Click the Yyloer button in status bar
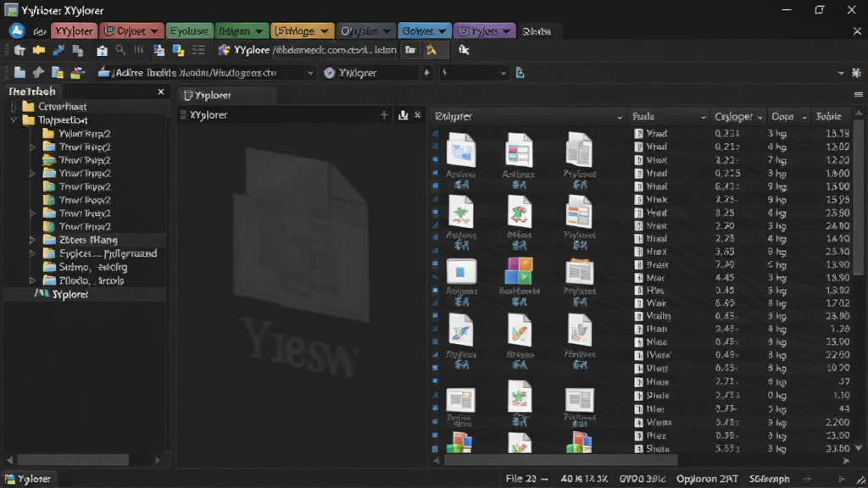868x488 pixels. (x=28, y=480)
